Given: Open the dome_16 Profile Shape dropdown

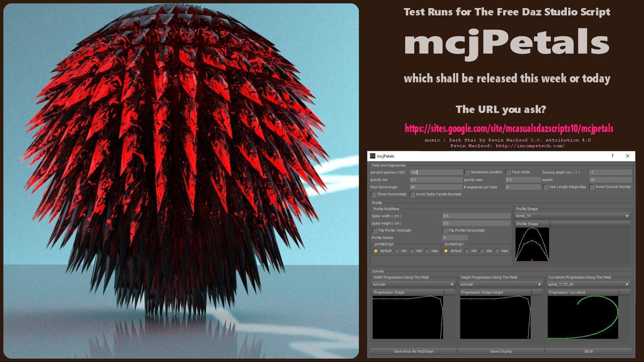Looking at the screenshot, I should tap(572, 216).
